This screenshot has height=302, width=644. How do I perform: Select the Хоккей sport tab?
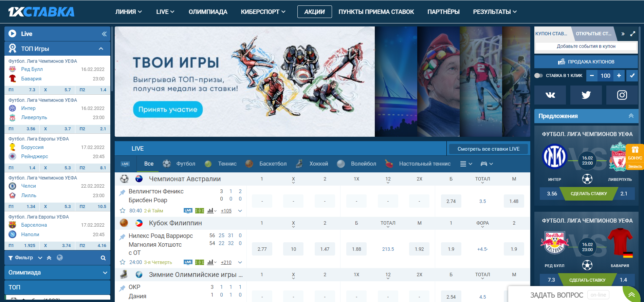tap(312, 164)
